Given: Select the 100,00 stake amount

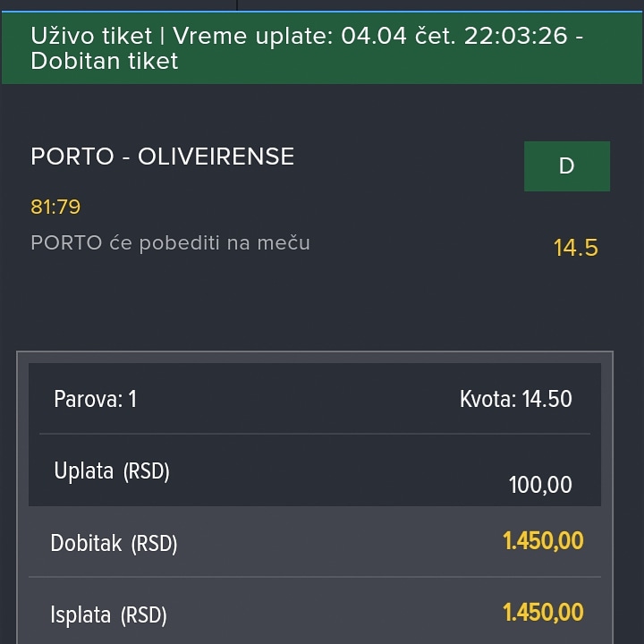Looking at the screenshot, I should point(540,485).
